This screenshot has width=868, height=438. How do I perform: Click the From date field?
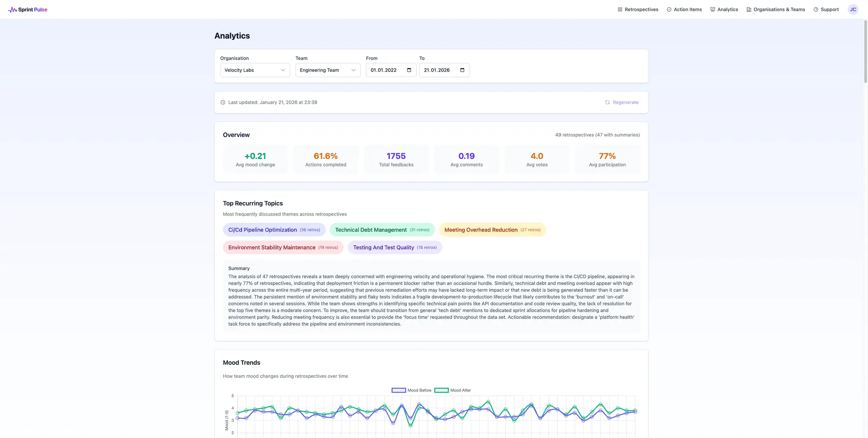click(x=391, y=70)
